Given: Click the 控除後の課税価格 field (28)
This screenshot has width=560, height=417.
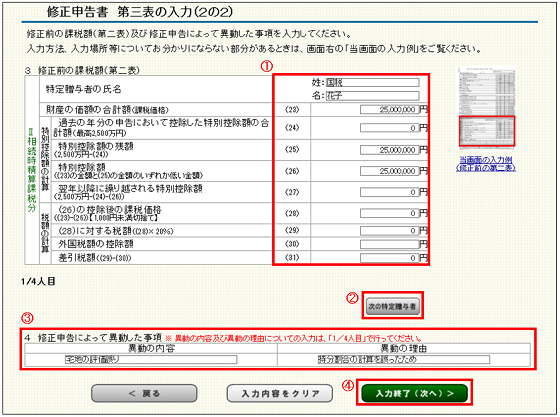Looking at the screenshot, I should [389, 213].
